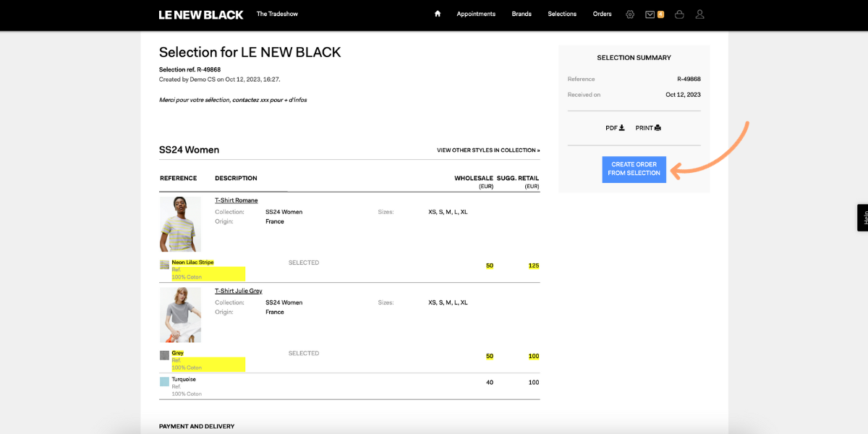Click the SELECTED label for Grey
Screen dimensions: 868x434
coord(304,353)
